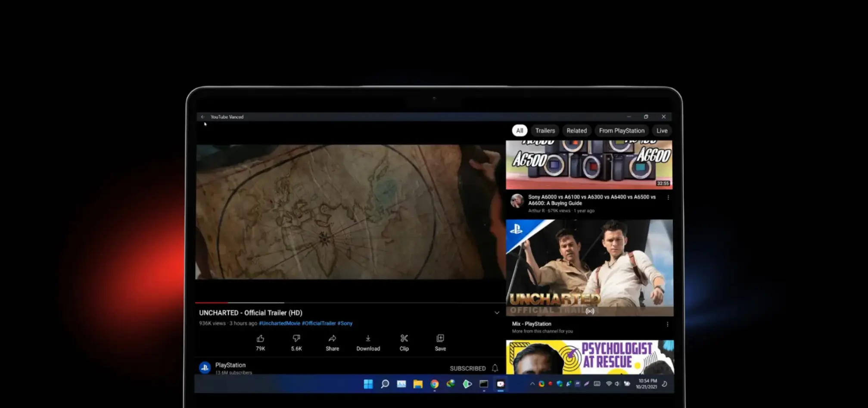Open the Internet Download Manager taskbar icon
868x408 pixels.
click(451, 384)
